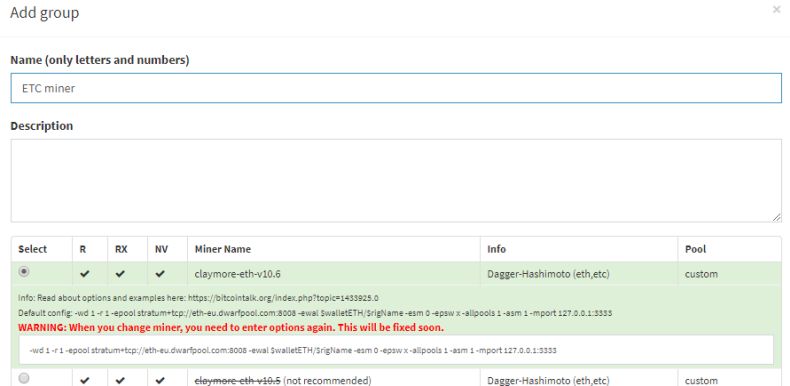Click the Description text area
This screenshot has height=386, width=790.
(x=396, y=181)
